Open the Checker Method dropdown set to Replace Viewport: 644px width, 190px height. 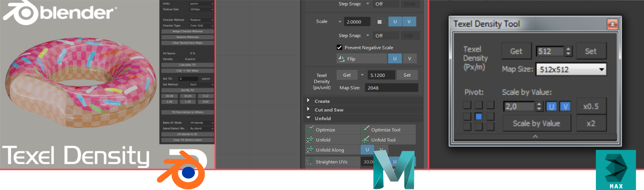pos(201,20)
